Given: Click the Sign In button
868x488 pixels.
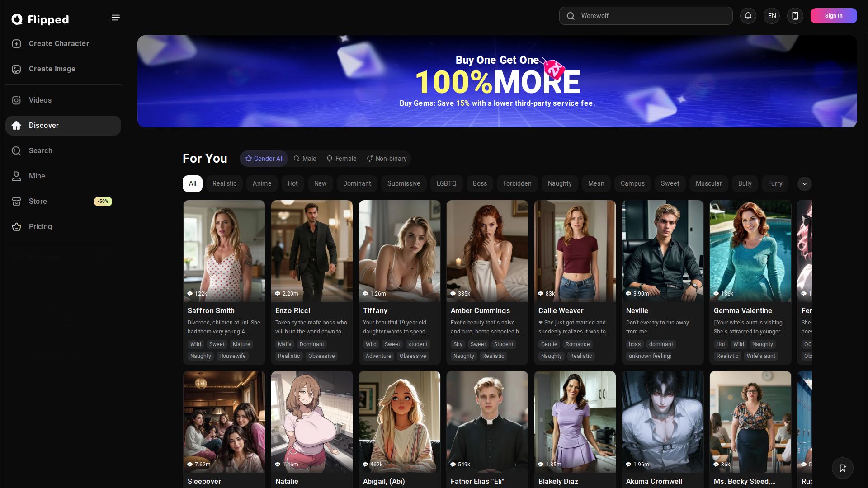Looking at the screenshot, I should point(834,16).
